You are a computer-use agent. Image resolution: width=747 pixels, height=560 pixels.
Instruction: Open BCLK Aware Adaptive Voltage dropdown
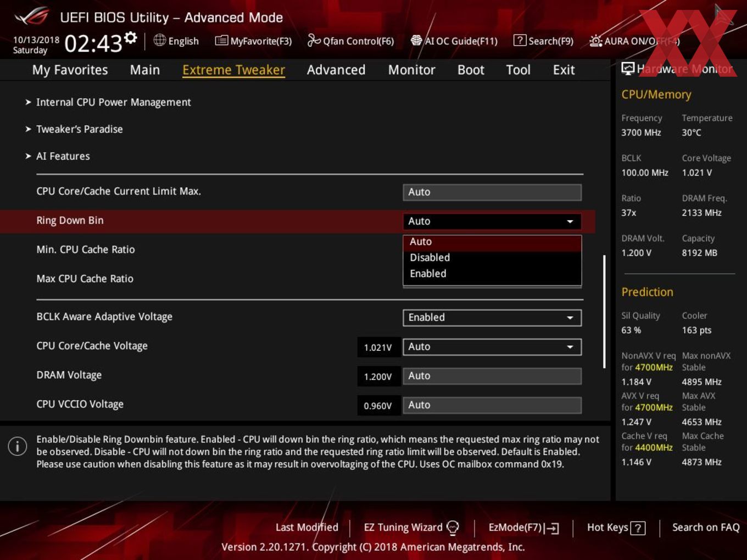492,317
